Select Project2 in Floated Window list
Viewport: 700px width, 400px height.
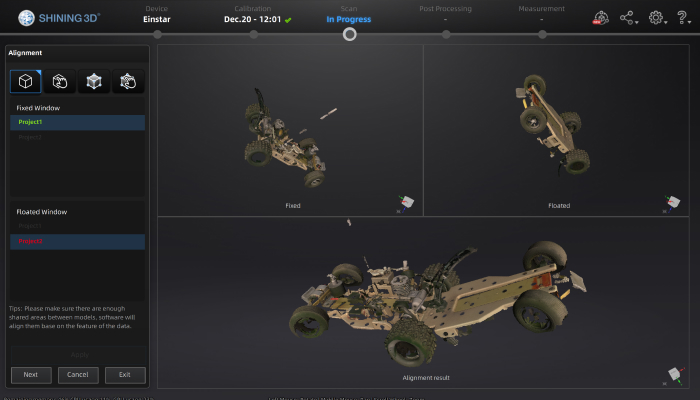pos(78,241)
